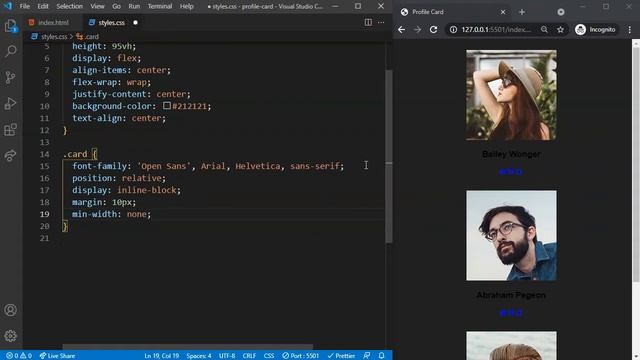640x360 pixels.
Task: Open the Selection menu
Action: click(x=69, y=6)
